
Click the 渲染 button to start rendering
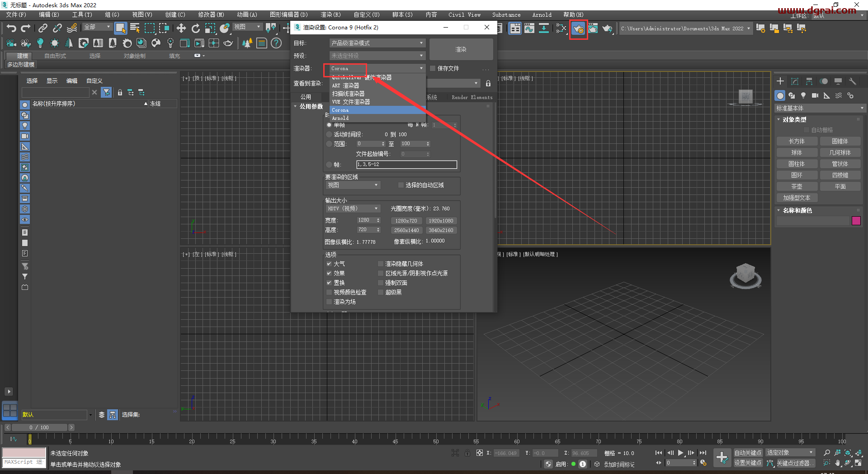click(x=461, y=49)
